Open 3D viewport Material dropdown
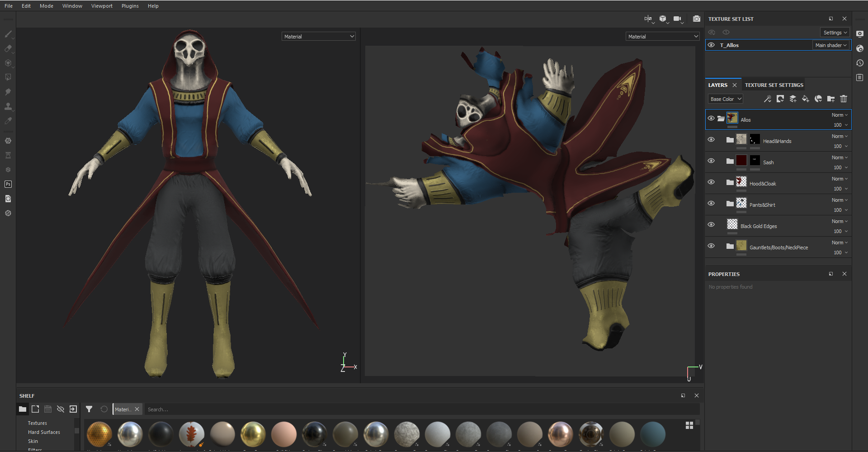The image size is (868, 452). click(x=319, y=36)
